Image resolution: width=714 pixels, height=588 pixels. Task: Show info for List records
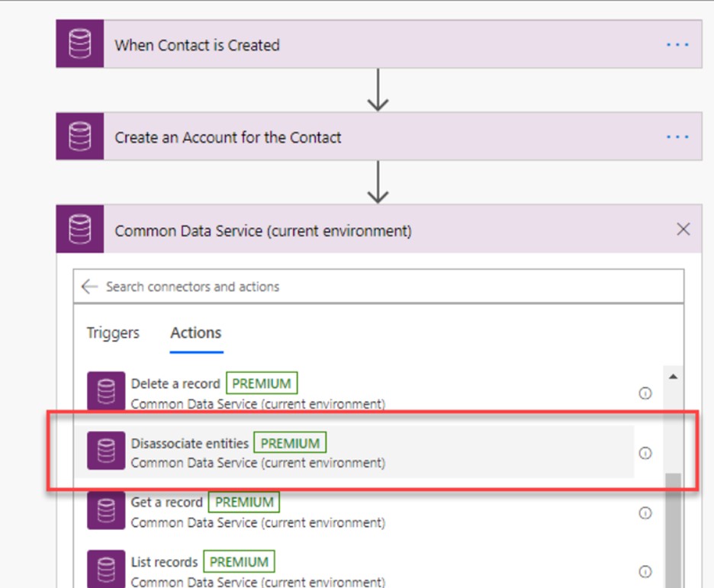(x=645, y=572)
